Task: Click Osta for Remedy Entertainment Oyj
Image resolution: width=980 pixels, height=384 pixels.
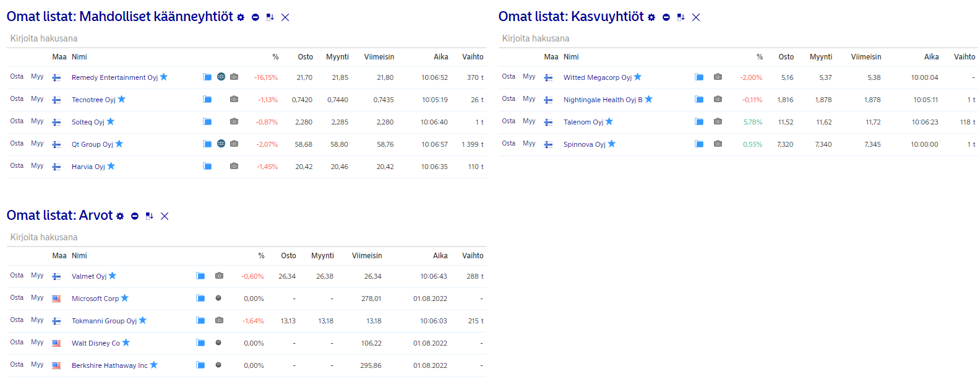Action: pos(17,77)
